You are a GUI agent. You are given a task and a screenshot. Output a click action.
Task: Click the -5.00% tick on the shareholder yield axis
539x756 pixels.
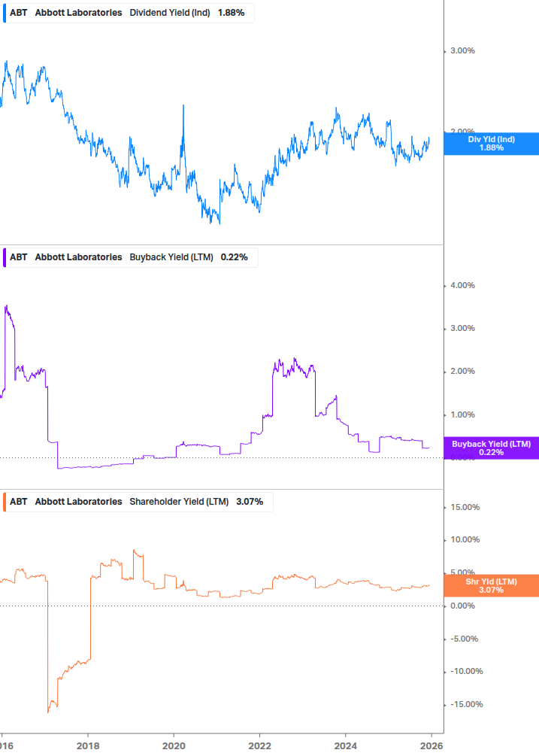coord(465,639)
